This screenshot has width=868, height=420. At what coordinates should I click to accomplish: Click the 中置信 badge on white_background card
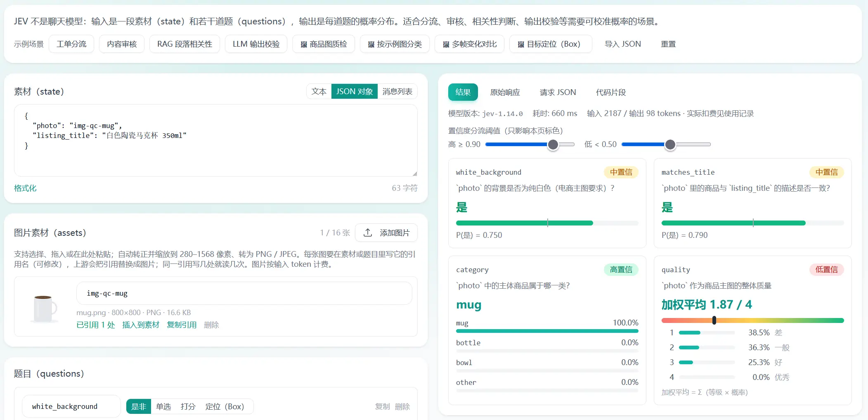(621, 172)
